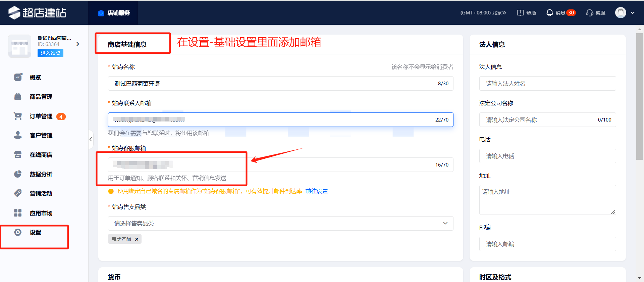Open Product Management (商品管理) bag icon

point(18,97)
